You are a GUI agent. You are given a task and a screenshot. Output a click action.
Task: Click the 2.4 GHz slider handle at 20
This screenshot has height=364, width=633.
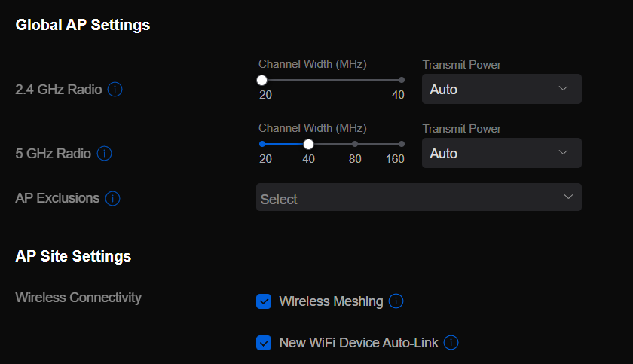261,80
